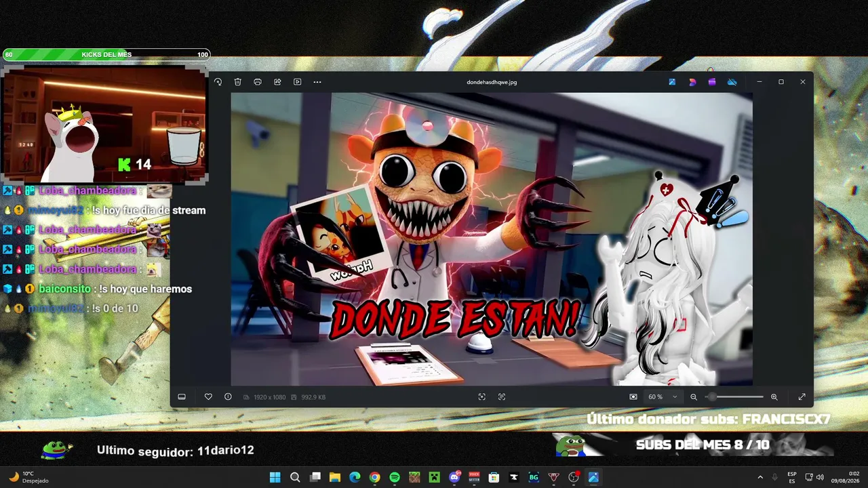The width and height of the screenshot is (868, 488).
Task: Open the weather widget showing 10°C Despejado
Action: point(28,477)
